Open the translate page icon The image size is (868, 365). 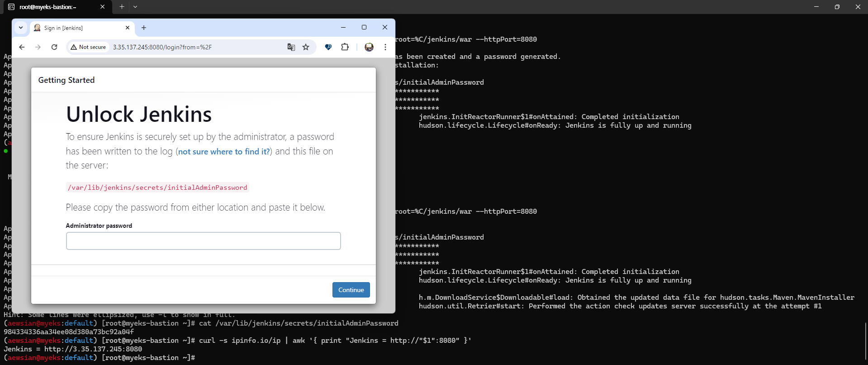pos(291,47)
